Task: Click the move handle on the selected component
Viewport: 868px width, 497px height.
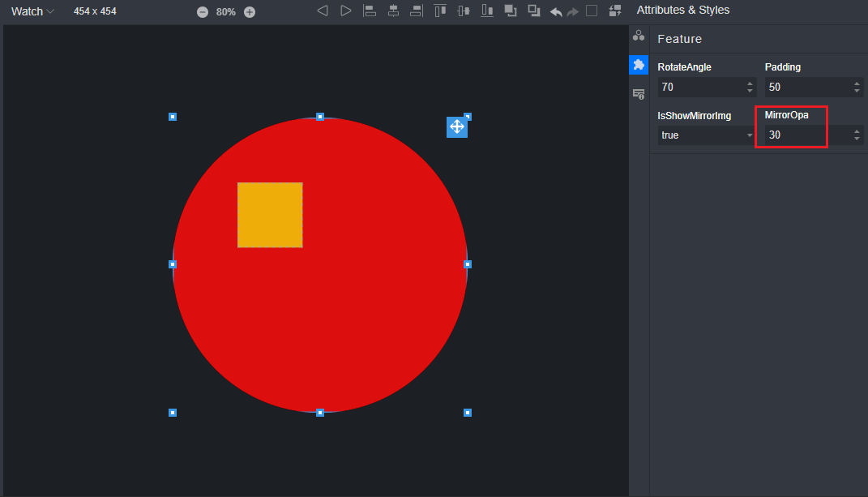Action: tap(457, 126)
